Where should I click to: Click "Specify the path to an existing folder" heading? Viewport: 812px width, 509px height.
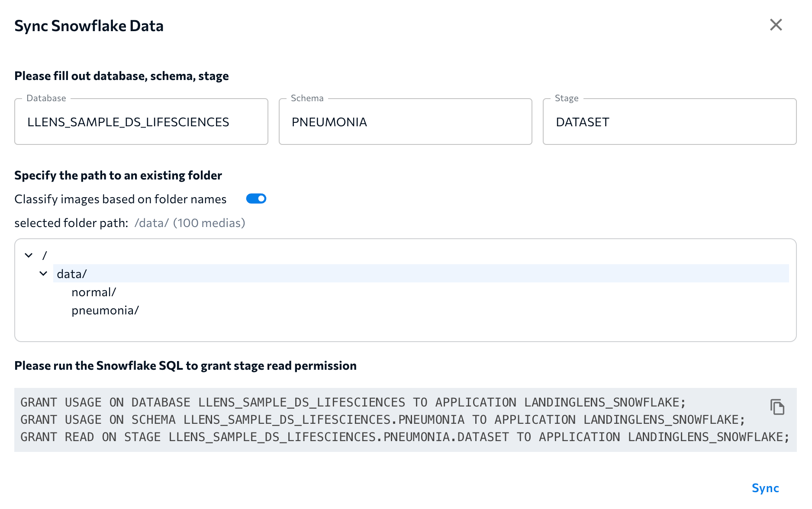118,175
